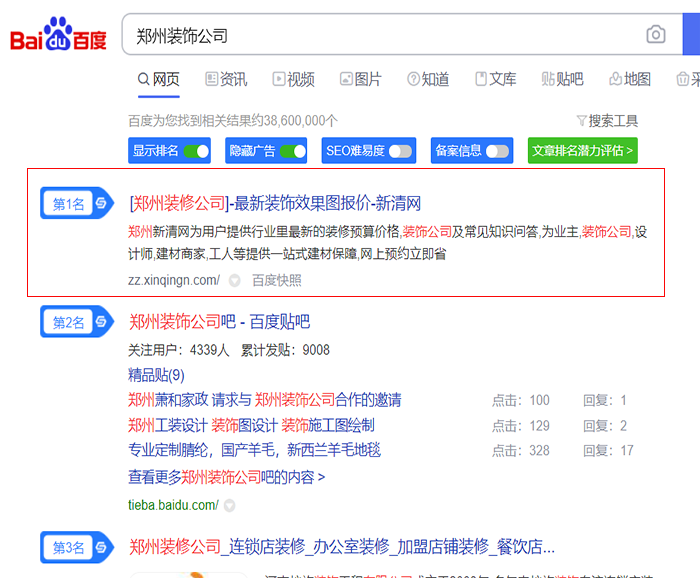Switch to the 文库 tab
The height and width of the screenshot is (578, 700).
coord(496,79)
